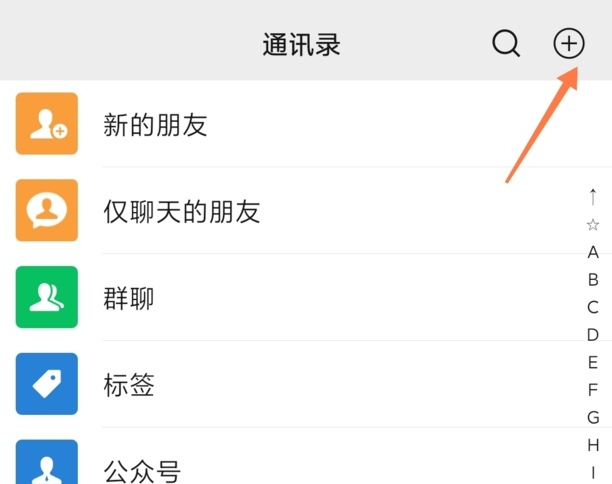Screen dimensions: 612x484
Task: Open the plus add menu icon
Action: (x=569, y=43)
